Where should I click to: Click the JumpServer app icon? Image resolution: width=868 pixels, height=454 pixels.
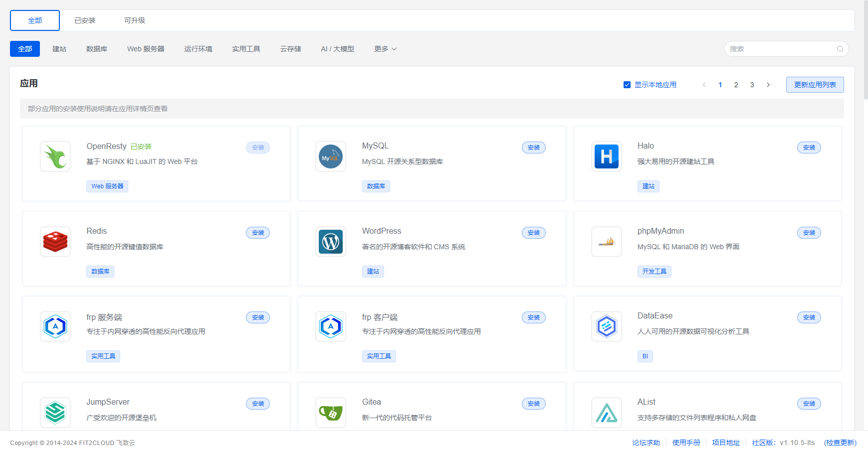tap(55, 413)
